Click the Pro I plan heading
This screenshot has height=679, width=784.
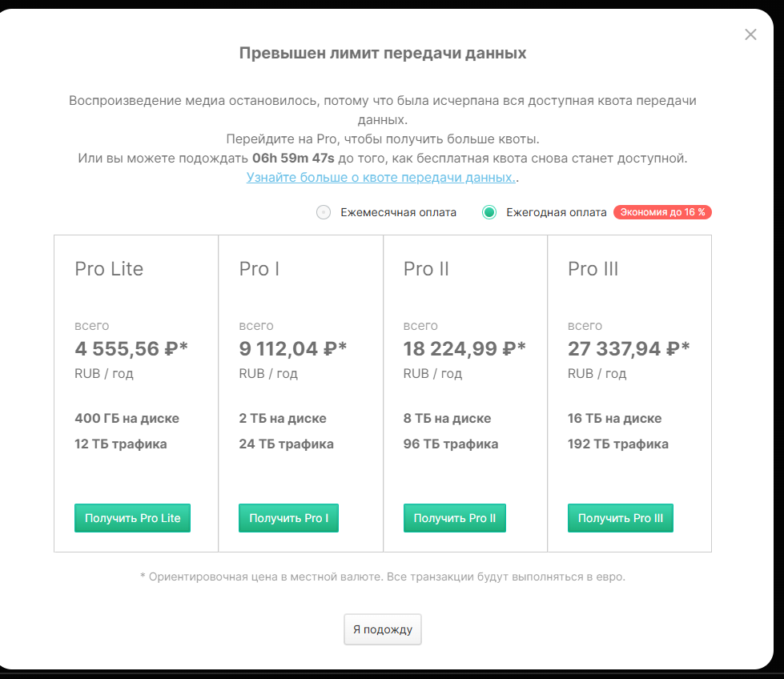click(259, 269)
